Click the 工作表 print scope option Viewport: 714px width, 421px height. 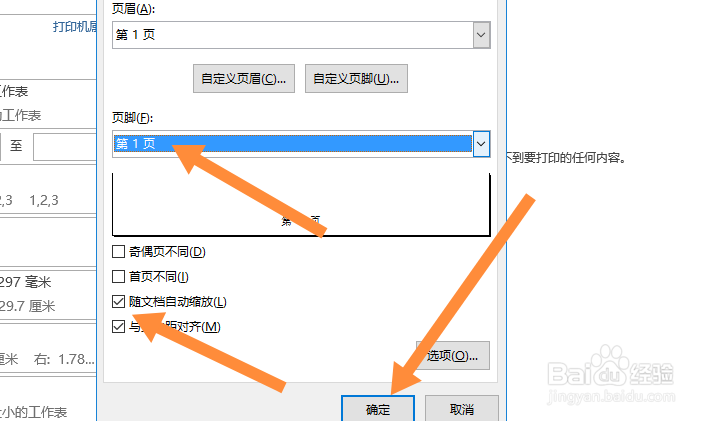pos(14,91)
